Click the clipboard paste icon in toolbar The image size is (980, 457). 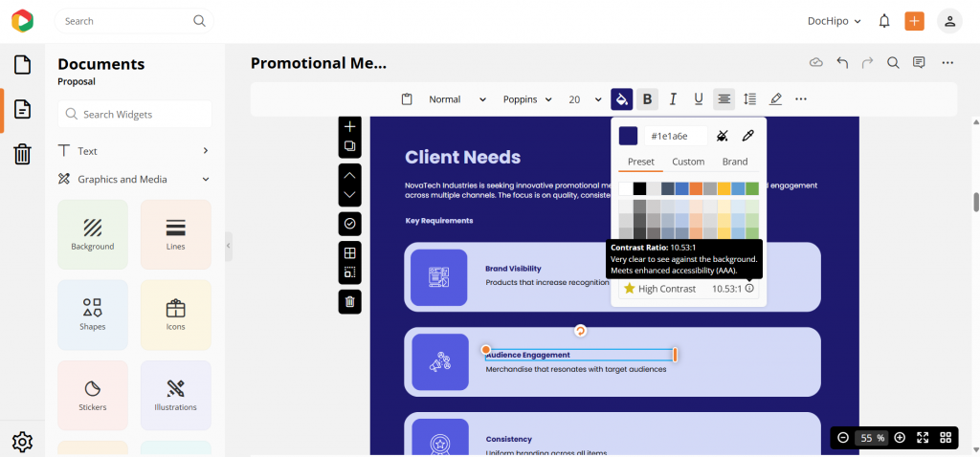coord(407,99)
